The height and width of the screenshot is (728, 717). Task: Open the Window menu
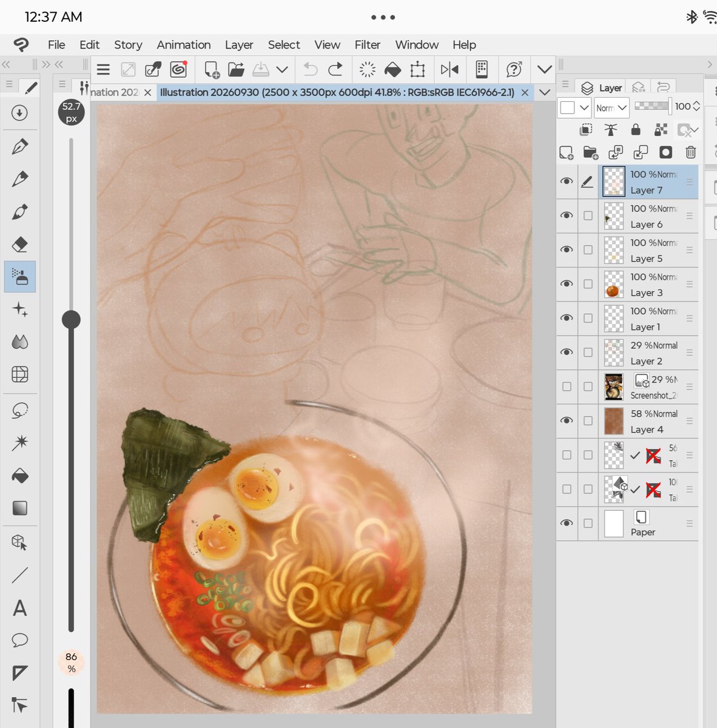(417, 45)
